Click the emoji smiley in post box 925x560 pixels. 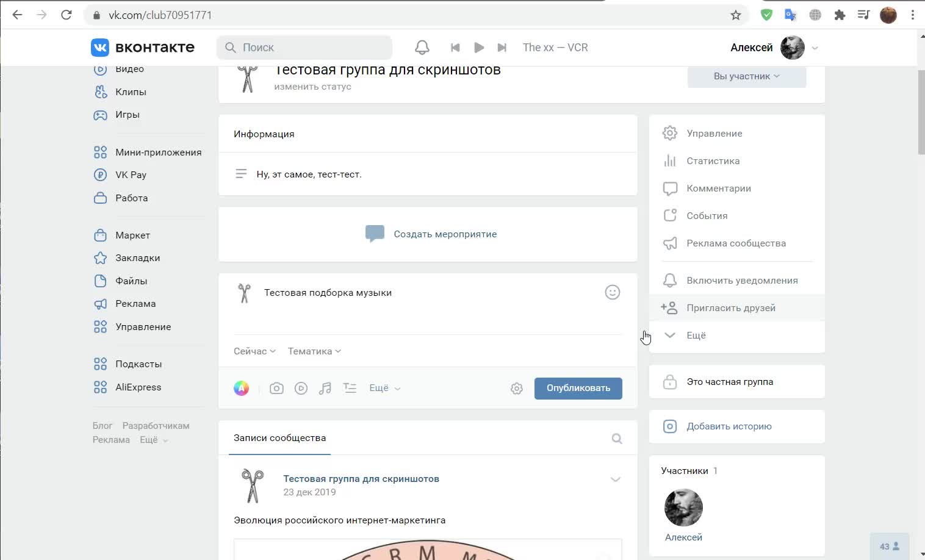coord(613,292)
